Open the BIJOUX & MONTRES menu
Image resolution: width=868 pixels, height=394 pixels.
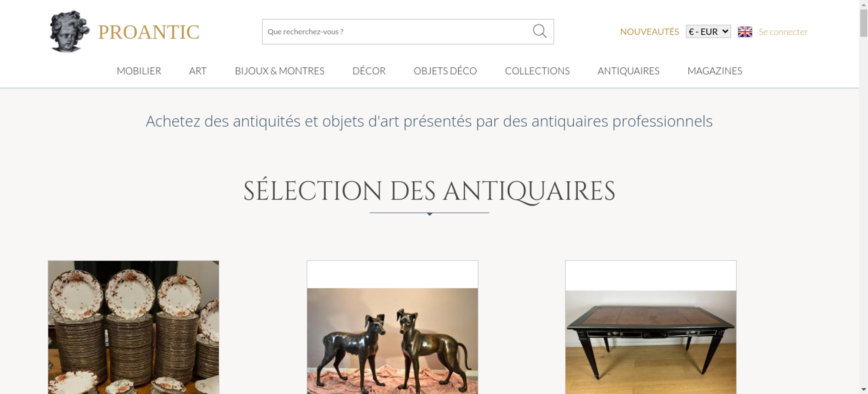279,71
